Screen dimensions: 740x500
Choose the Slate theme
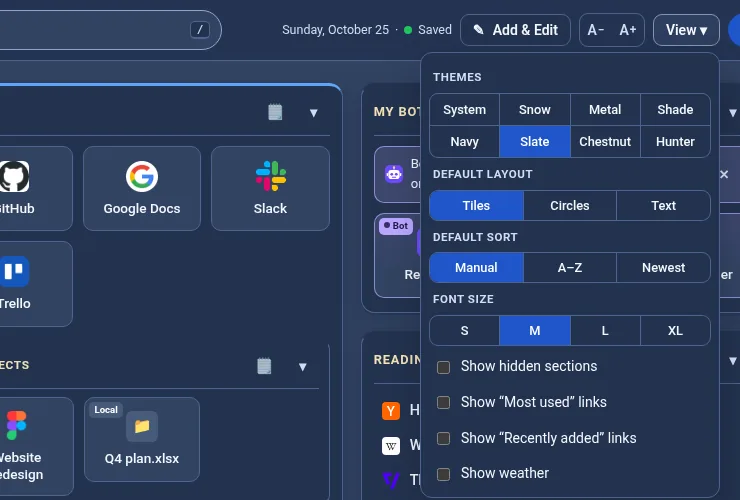tap(535, 142)
